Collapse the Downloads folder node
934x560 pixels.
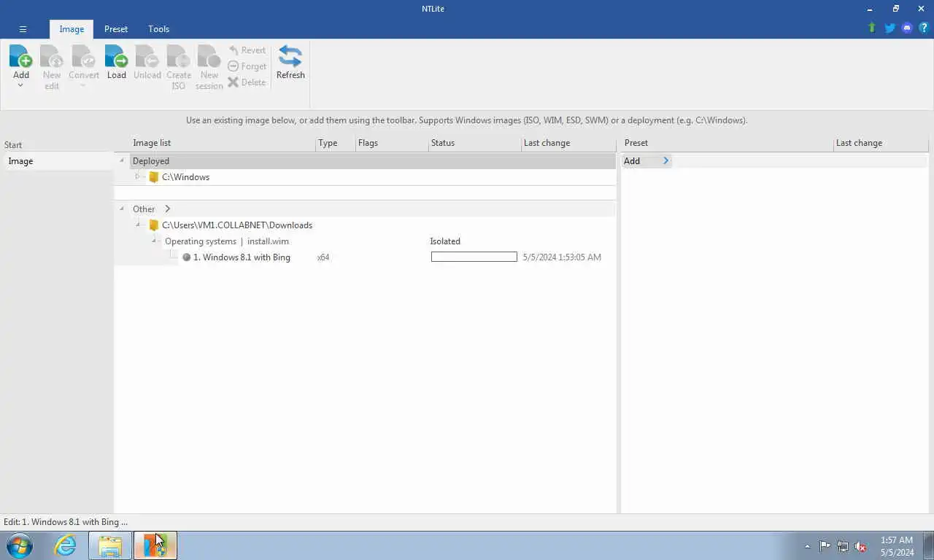[137, 225]
